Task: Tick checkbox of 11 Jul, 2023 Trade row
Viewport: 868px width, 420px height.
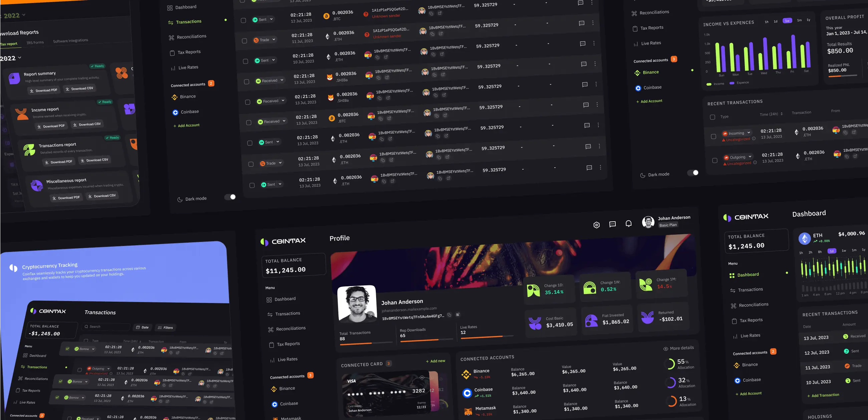Action: (244, 41)
